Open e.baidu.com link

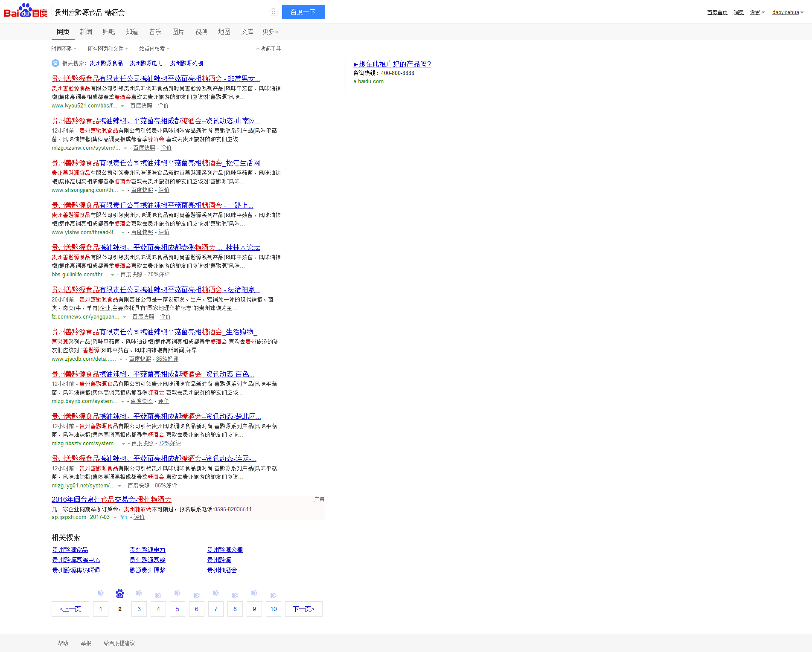point(368,81)
